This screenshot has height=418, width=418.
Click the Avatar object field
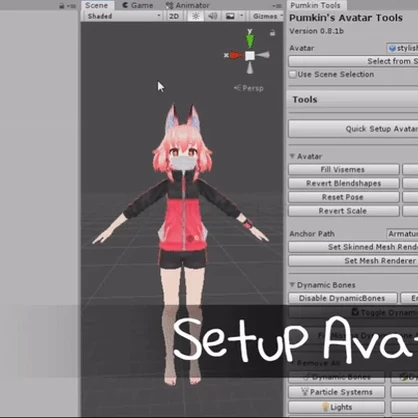[x=402, y=48]
